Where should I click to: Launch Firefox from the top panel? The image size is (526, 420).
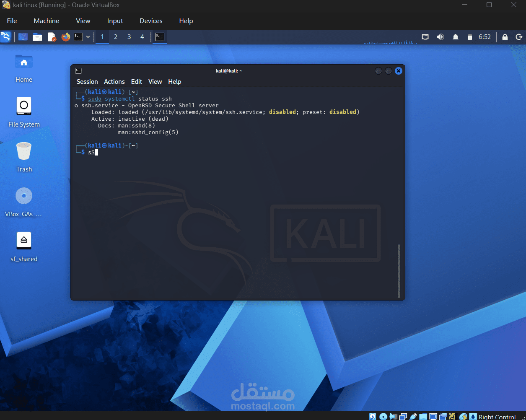coord(66,37)
